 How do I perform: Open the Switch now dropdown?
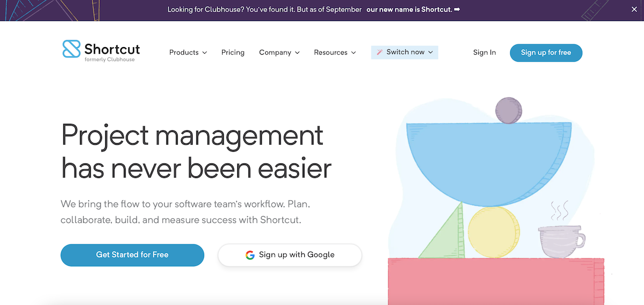pos(405,52)
